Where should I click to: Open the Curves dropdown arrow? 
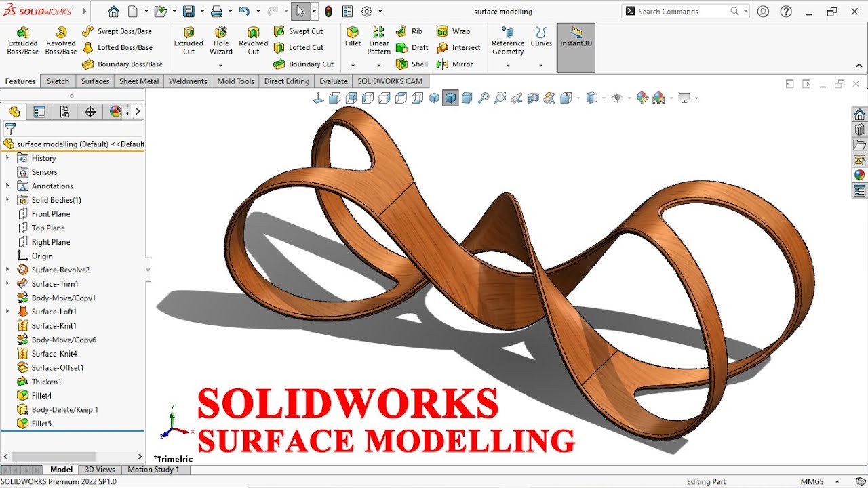[541, 66]
